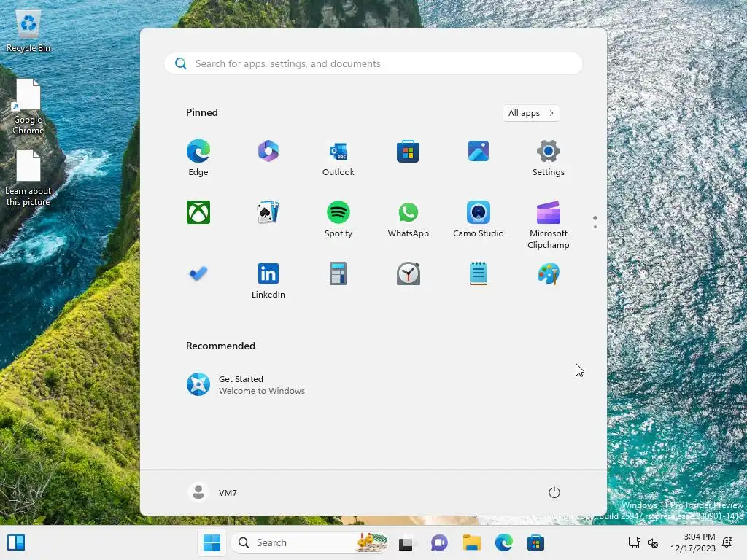Image resolution: width=747 pixels, height=560 pixels.
Task: Open the Photos pinned app
Action: (479, 152)
